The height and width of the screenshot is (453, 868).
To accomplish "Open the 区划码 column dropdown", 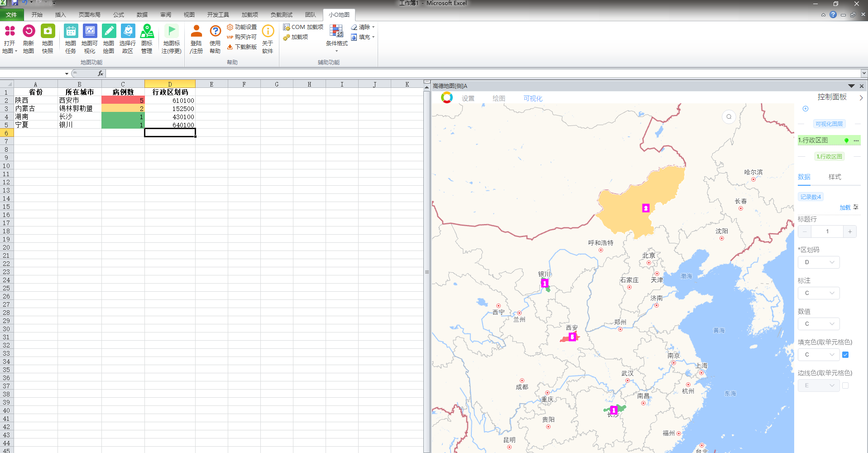I will [819, 262].
